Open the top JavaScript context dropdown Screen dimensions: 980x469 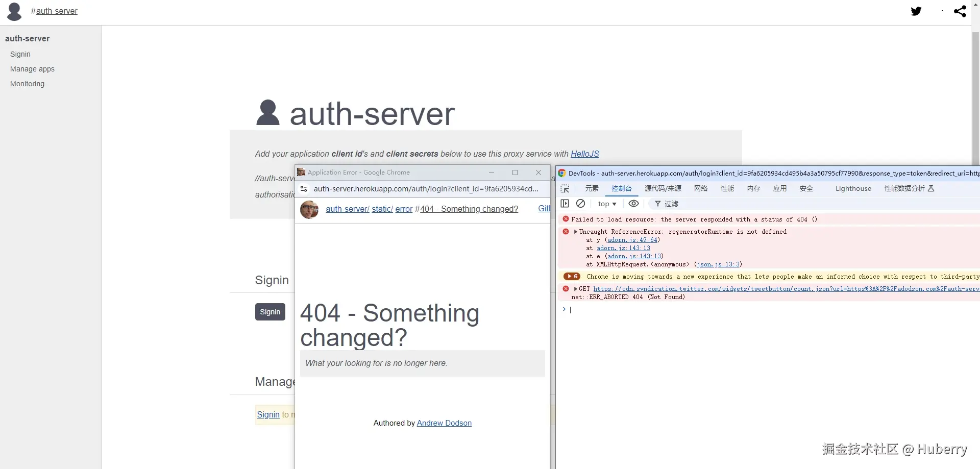[607, 204]
